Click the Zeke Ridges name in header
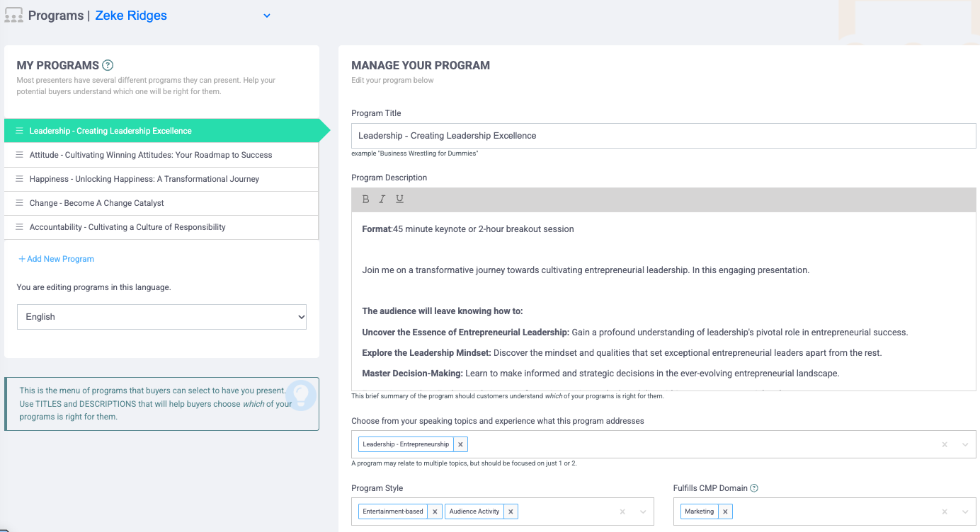 point(131,16)
